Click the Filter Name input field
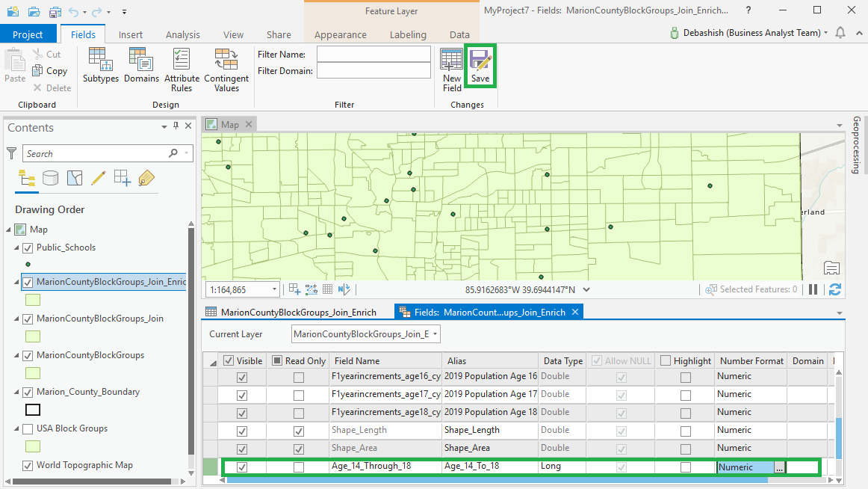The image size is (868, 489). click(373, 55)
